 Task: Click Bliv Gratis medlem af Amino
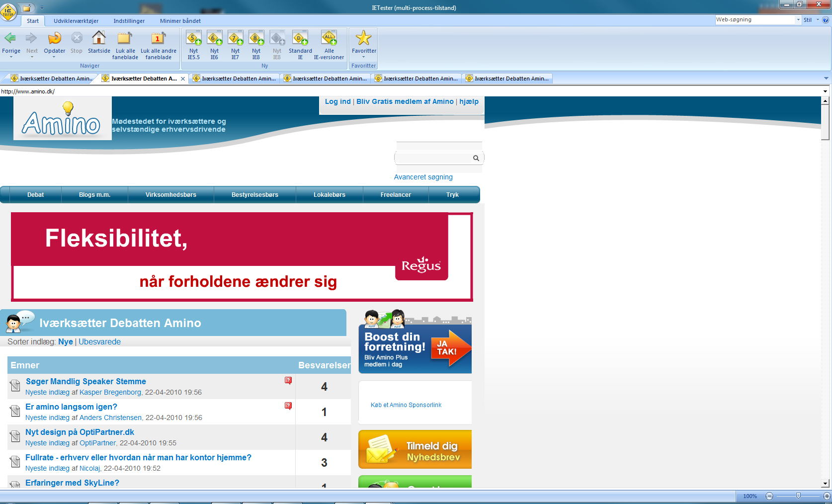(x=405, y=101)
